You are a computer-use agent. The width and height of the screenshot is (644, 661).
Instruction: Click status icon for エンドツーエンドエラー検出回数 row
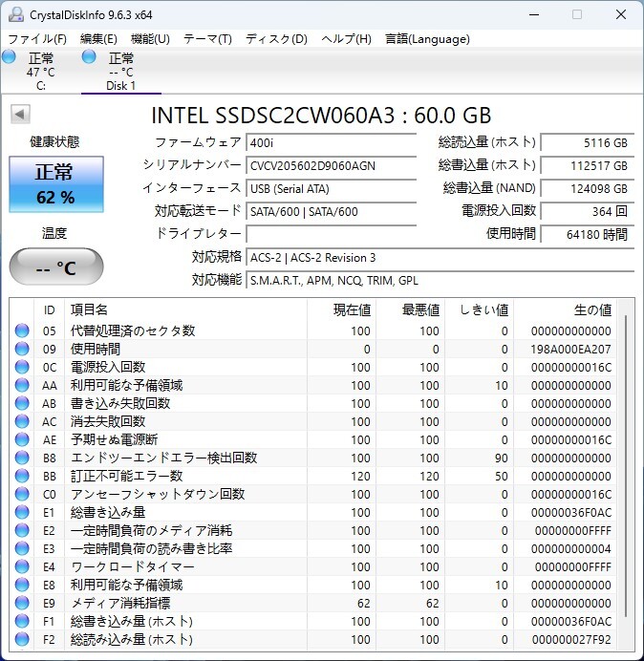coord(22,458)
